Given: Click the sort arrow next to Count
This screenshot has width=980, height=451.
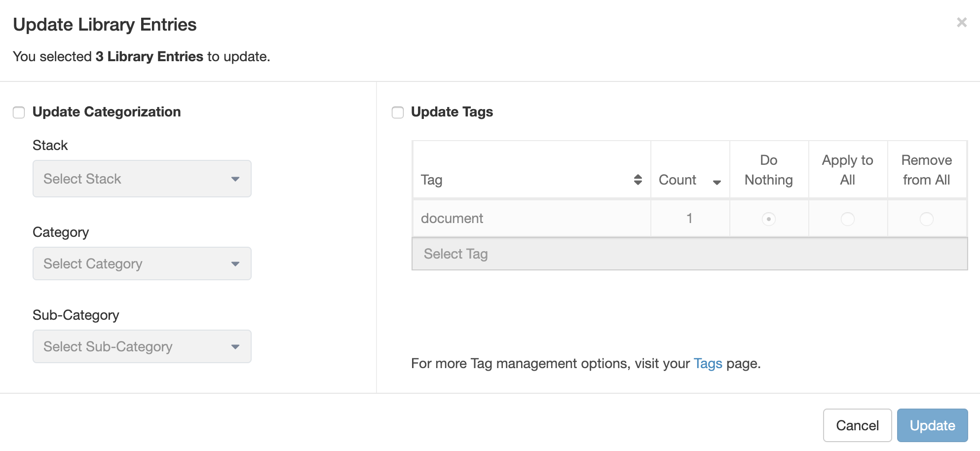Looking at the screenshot, I should [716, 182].
